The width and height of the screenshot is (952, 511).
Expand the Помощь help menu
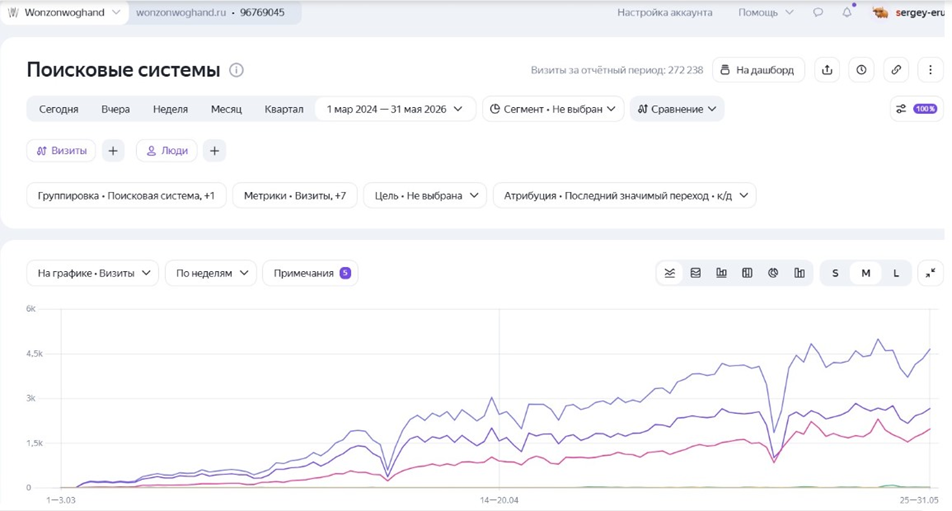(x=766, y=12)
